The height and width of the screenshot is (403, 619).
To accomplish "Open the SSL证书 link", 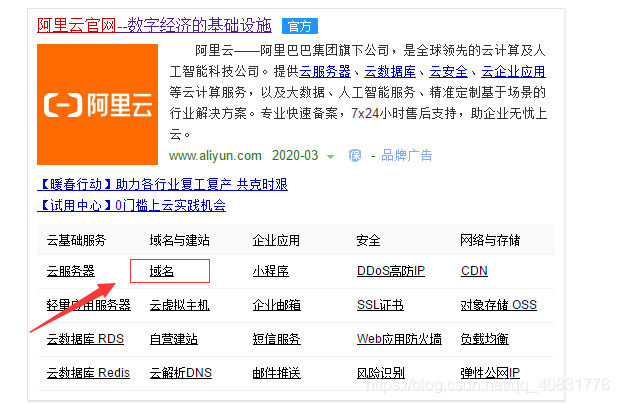I will (x=380, y=305).
